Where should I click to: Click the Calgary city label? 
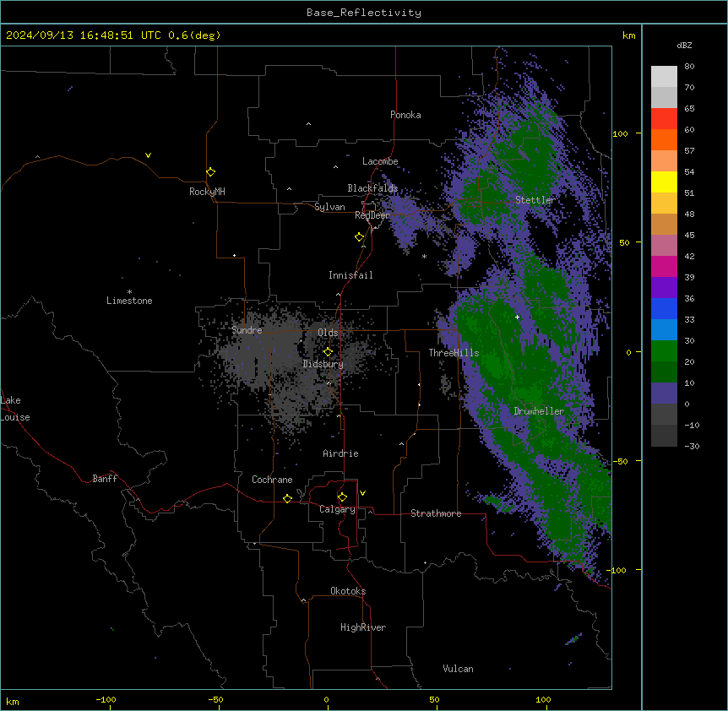[337, 509]
